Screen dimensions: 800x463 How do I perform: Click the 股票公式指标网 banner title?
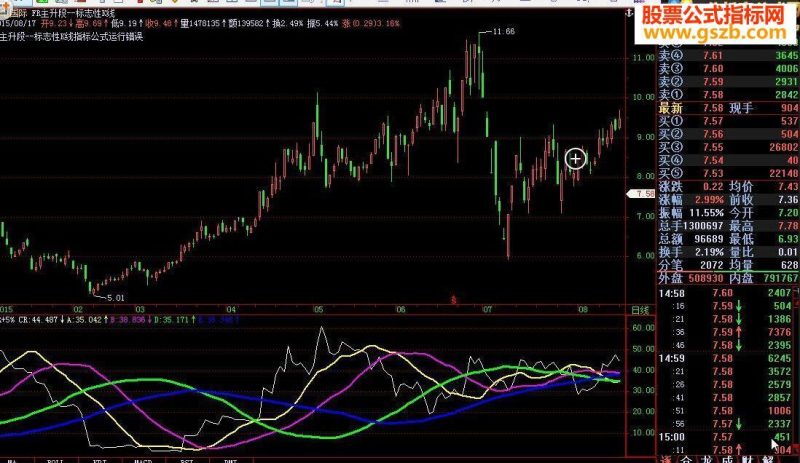[x=713, y=15]
